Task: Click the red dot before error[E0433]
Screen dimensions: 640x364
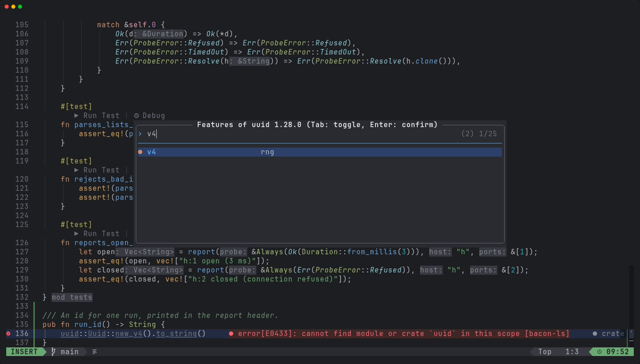Action: tap(231, 333)
